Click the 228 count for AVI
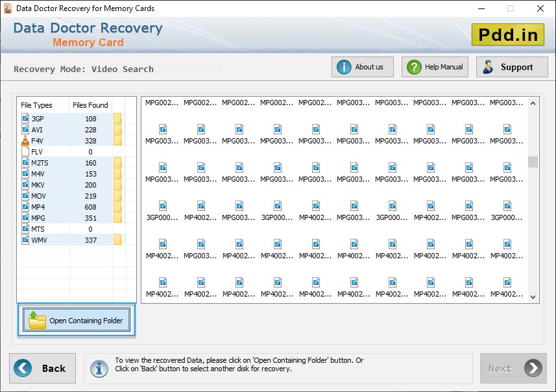This screenshot has height=392, width=556. point(90,130)
